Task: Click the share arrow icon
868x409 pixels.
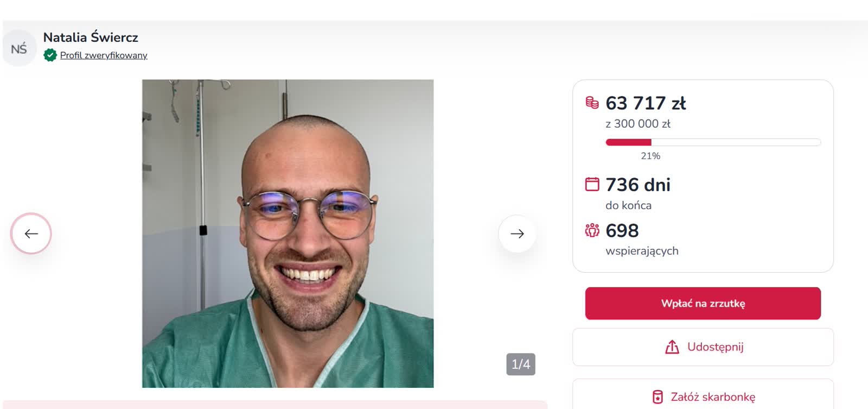Action: pos(672,347)
